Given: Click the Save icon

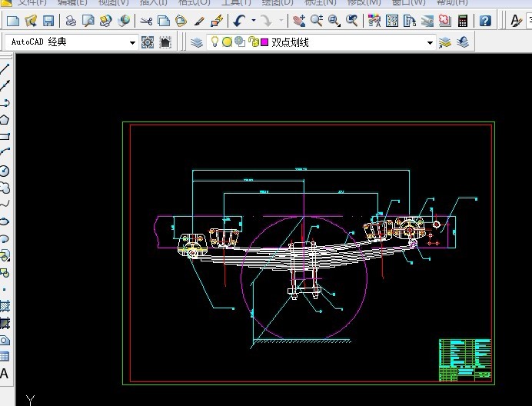Looking at the screenshot, I should tap(48, 21).
